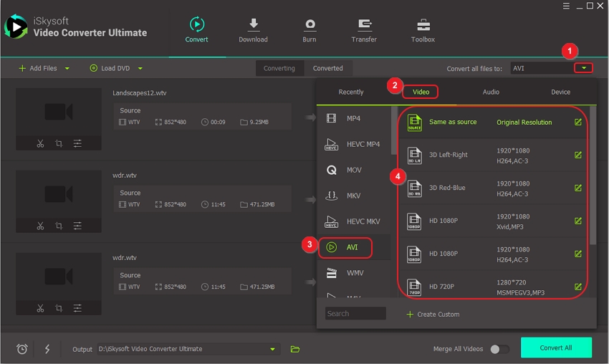Viewport: 609px width, 364px height.
Task: Open the crop tool for first video
Action: pyautogui.click(x=59, y=144)
